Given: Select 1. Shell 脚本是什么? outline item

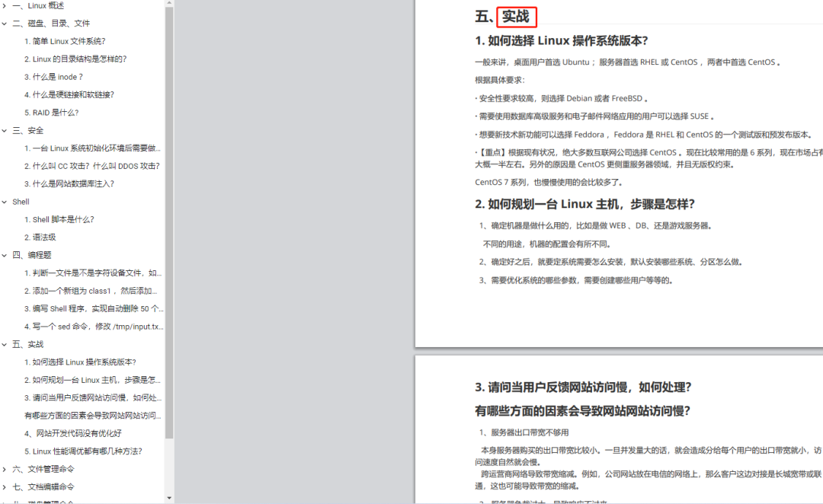Looking at the screenshot, I should click(x=59, y=220).
